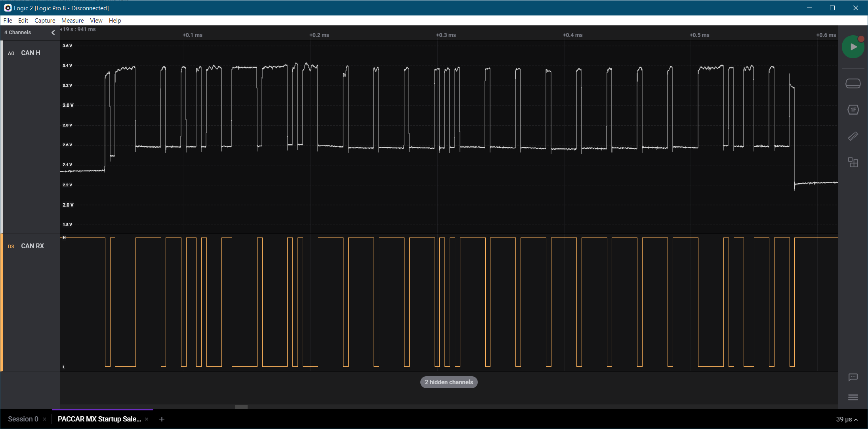
Task: Show the 2 hidden channels
Action: [448, 382]
